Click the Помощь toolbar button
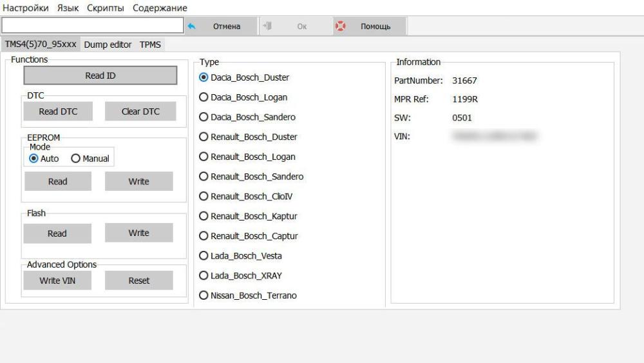Image resolution: width=644 pixels, height=363 pixels. (370, 26)
